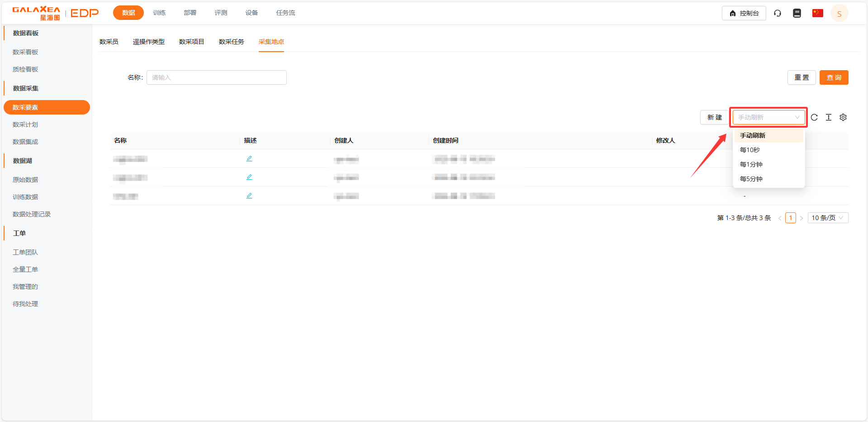Screen dimensions: 868x422
Task: Open '数采计划' in the left sidebar
Action: tap(25, 125)
